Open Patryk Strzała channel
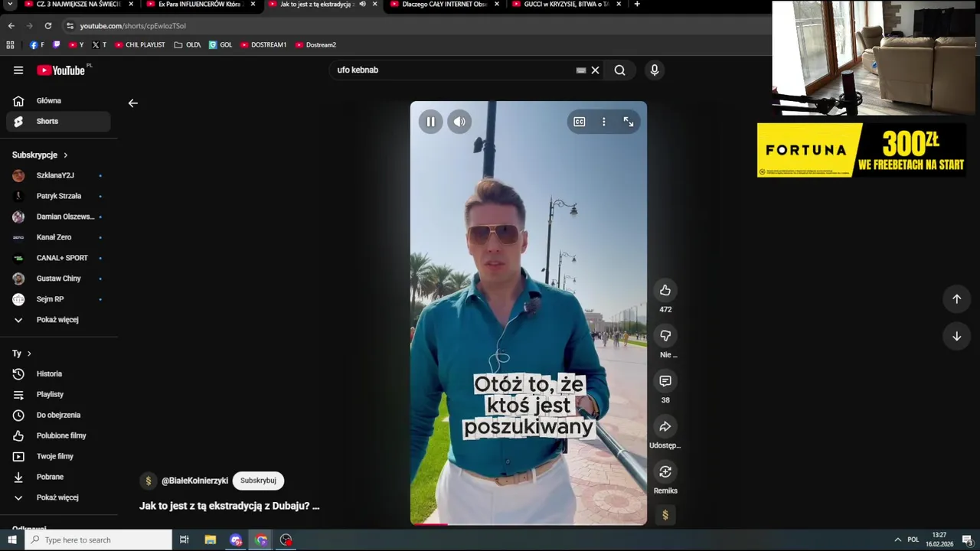Screen dimensions: 980x551 58,197
